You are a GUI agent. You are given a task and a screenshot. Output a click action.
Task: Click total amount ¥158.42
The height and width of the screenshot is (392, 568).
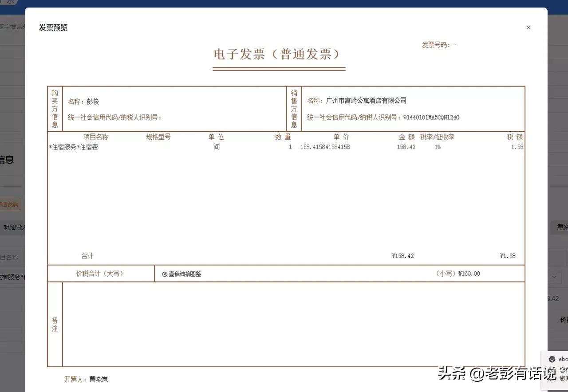[403, 256]
